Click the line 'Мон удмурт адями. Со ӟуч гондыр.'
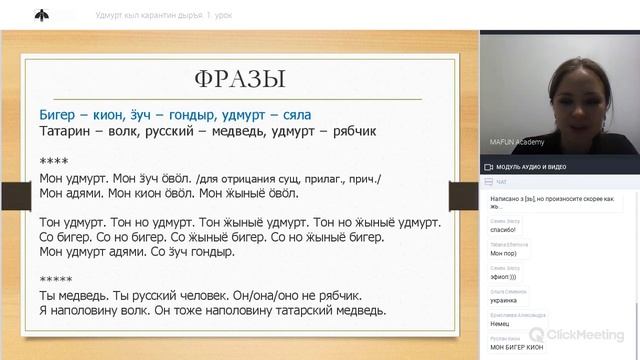This screenshot has height=360, width=640. point(137,252)
